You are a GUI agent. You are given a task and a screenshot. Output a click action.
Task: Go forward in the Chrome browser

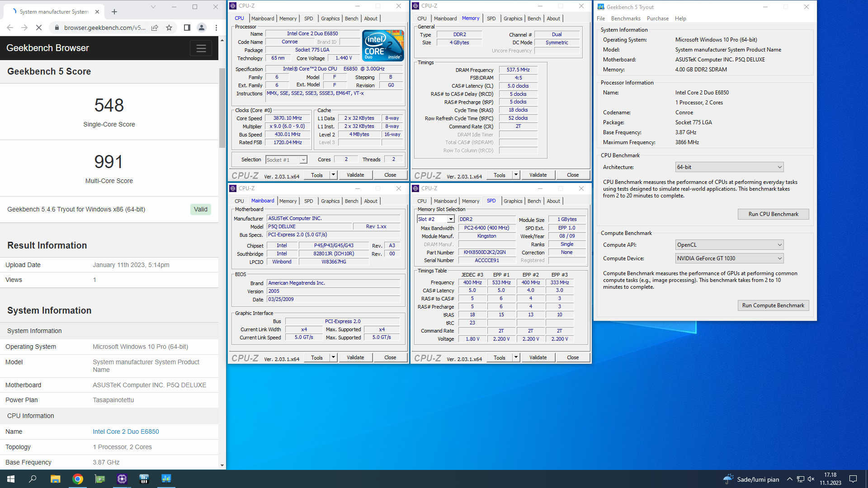(24, 28)
